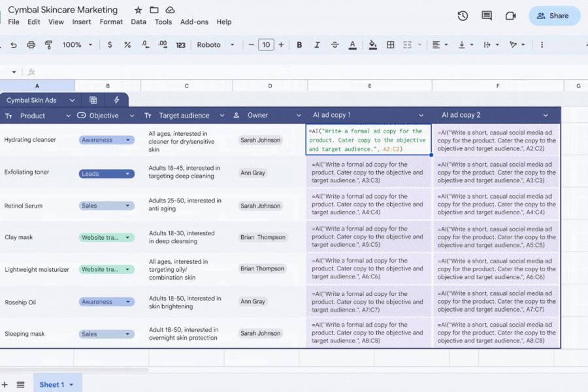Viewport: 588px width, 392px height.
Task: Open the Owner column dropdown
Action: click(x=299, y=116)
